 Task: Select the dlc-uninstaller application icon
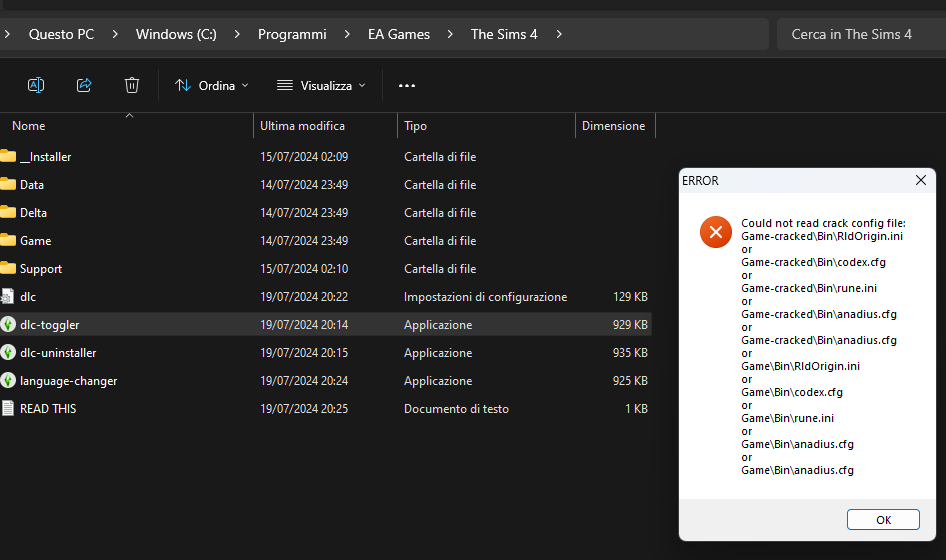(8, 352)
